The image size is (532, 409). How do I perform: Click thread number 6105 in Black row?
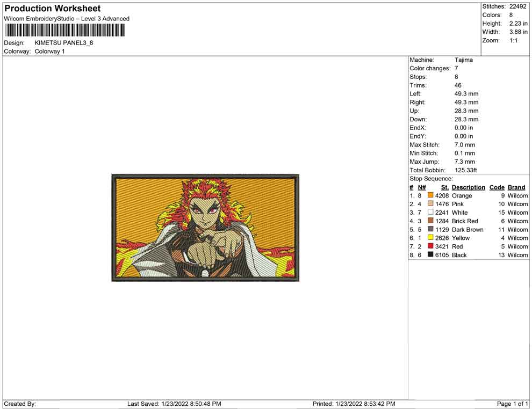(x=442, y=255)
